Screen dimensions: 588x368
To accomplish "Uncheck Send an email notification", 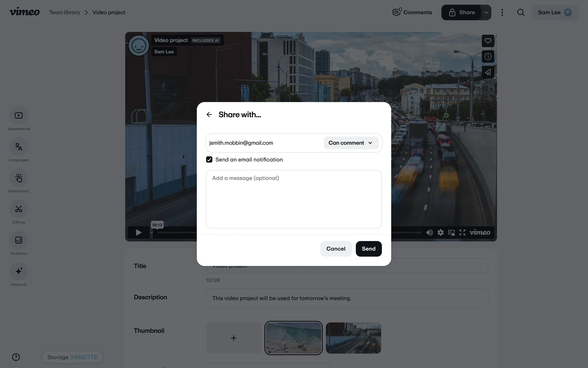I will pos(209,159).
